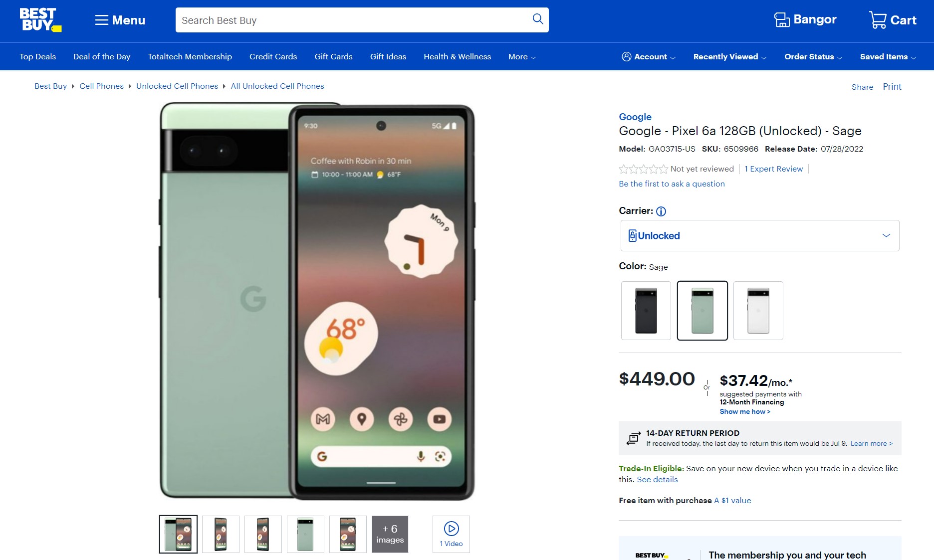Open trade-in See details link

pos(657,480)
